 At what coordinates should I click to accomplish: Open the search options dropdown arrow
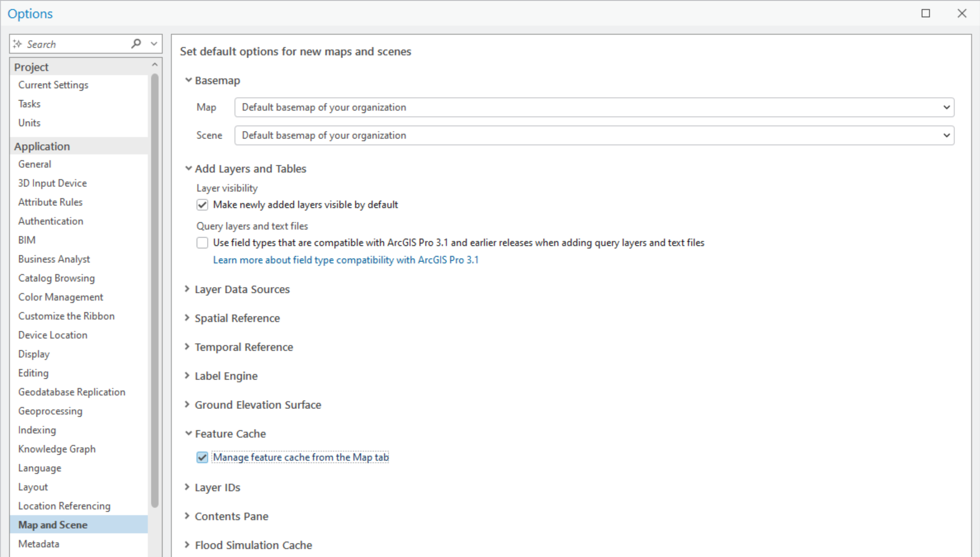(x=154, y=43)
